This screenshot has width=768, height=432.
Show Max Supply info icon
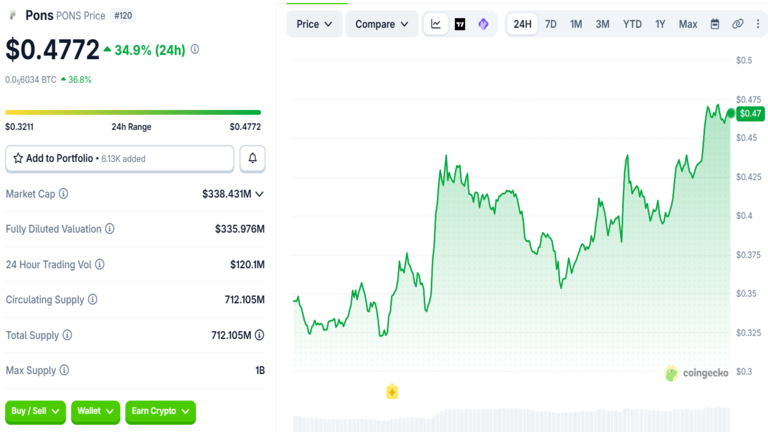(x=64, y=370)
